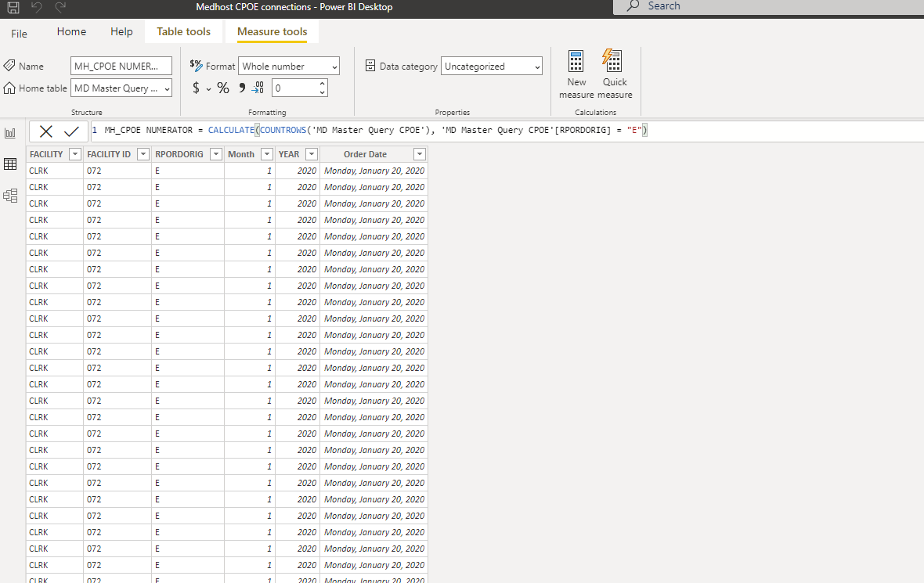Create a New measure

[x=576, y=74]
